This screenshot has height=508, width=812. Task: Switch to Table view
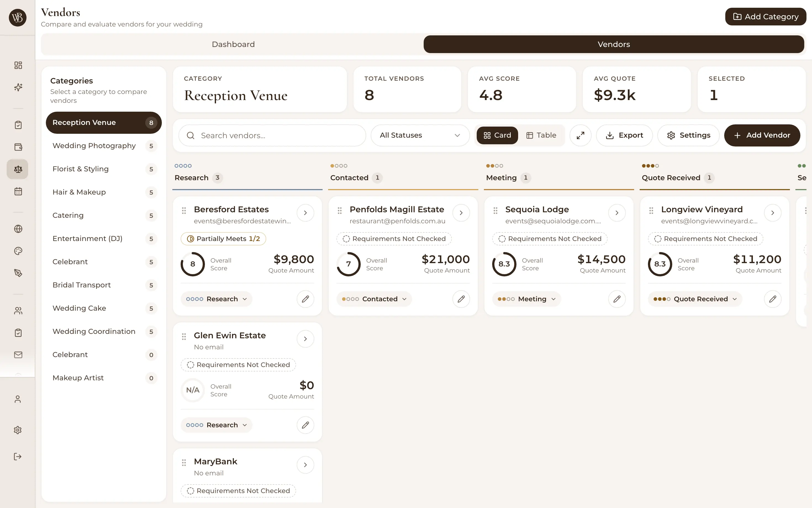pos(541,135)
